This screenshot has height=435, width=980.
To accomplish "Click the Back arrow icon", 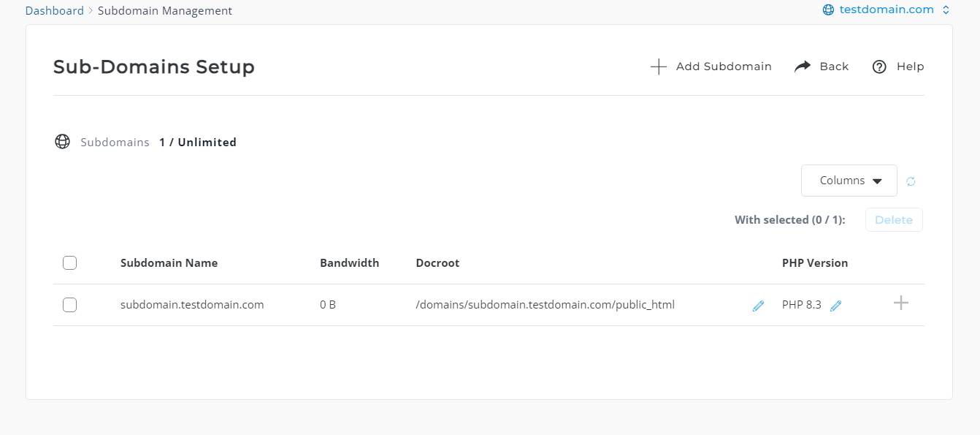I will tap(803, 67).
